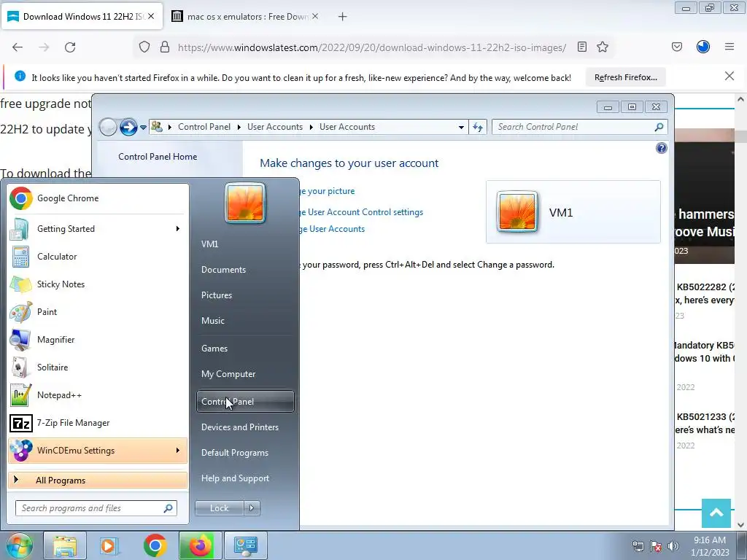
Task: Open Firefox tracking protection shield
Action: (144, 47)
